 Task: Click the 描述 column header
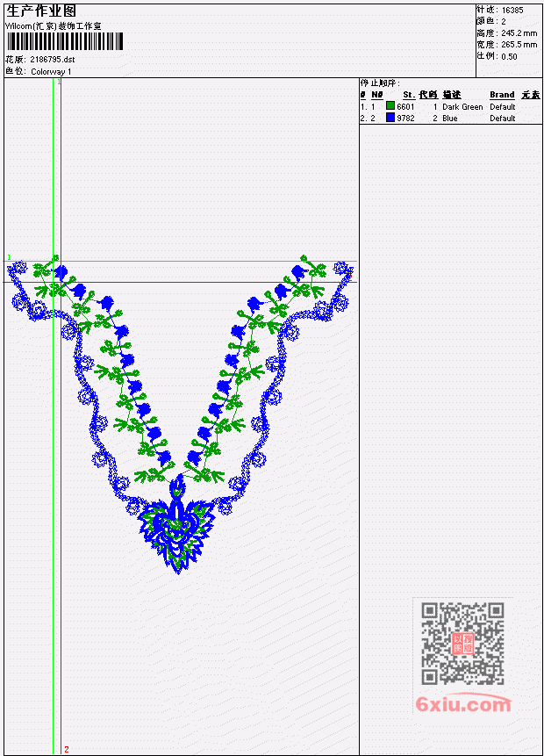452,95
